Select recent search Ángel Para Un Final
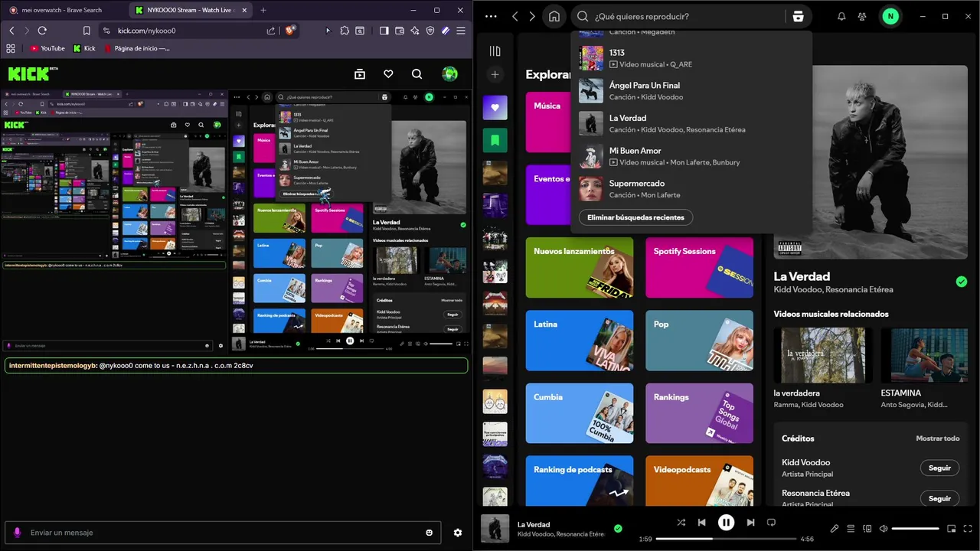 (x=691, y=91)
